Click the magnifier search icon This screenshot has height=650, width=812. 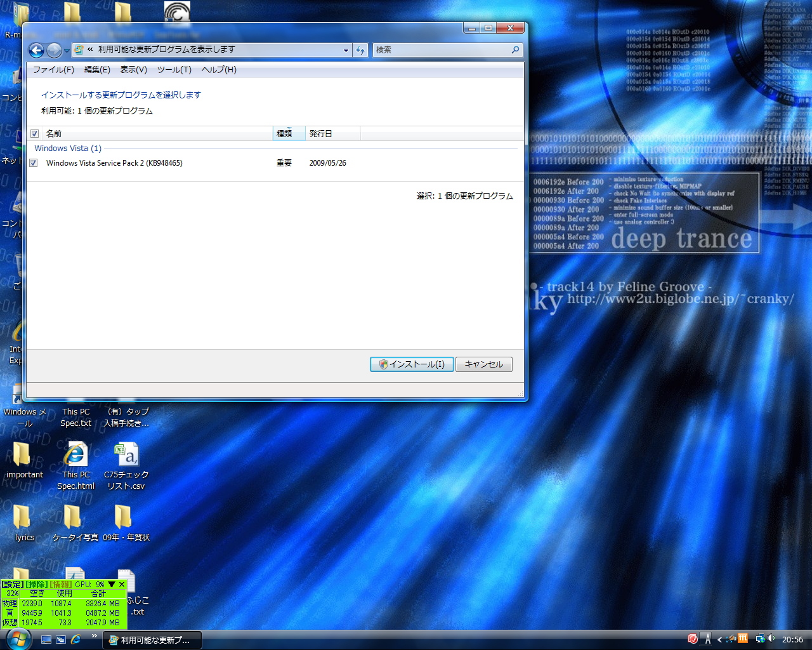[516, 50]
